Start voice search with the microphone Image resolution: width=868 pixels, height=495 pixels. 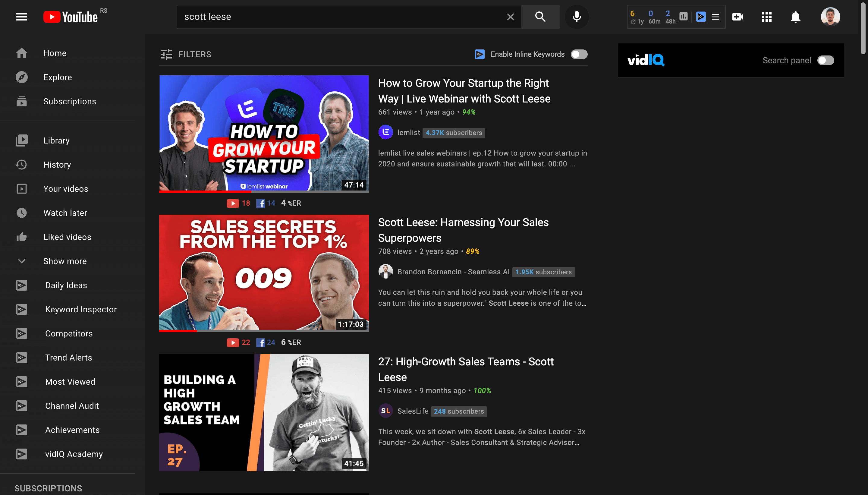(576, 17)
